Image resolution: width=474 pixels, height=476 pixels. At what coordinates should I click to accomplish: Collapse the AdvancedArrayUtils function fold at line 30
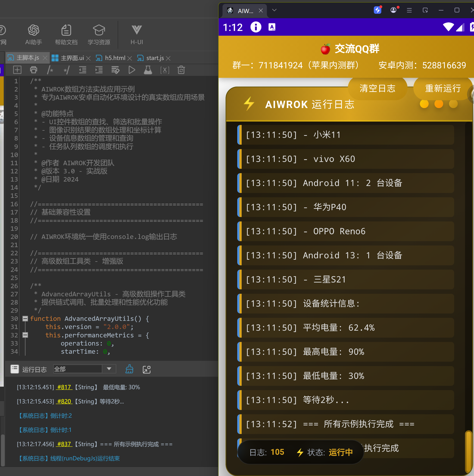[x=25, y=318]
